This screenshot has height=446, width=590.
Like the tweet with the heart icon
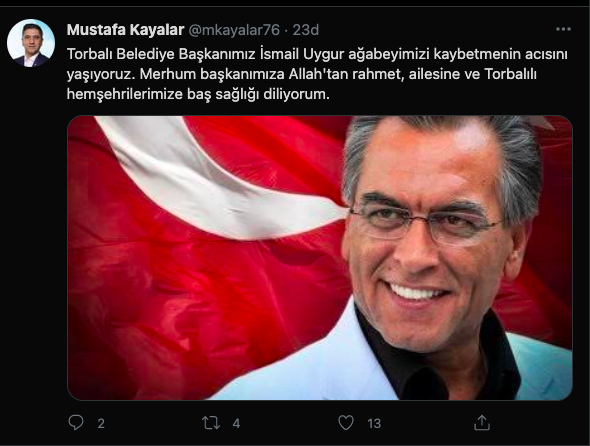tap(346, 423)
